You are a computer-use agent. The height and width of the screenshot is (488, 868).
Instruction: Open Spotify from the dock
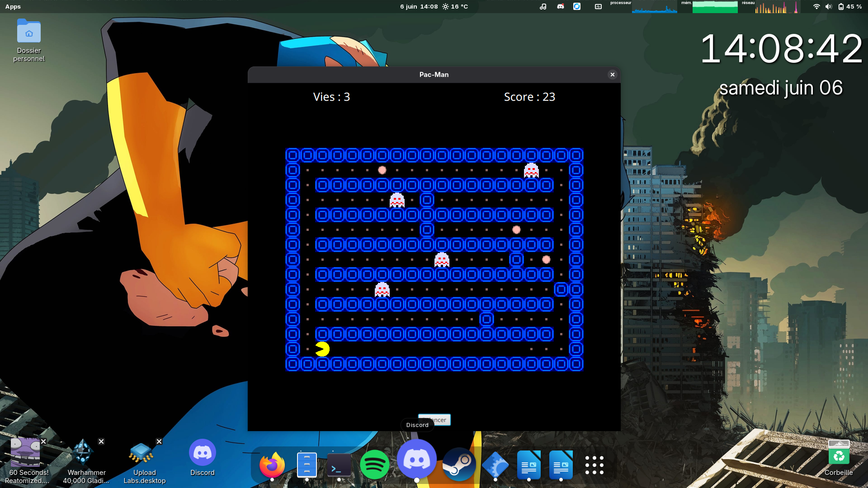(x=374, y=465)
